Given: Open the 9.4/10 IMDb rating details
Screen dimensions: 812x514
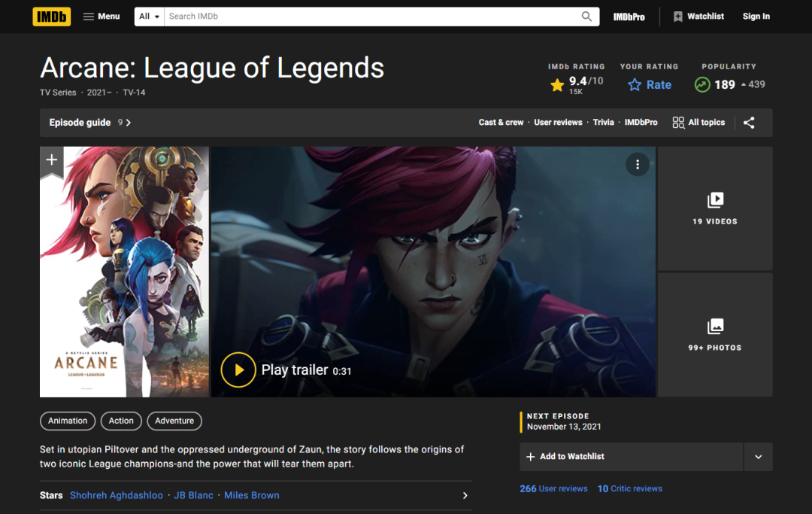Looking at the screenshot, I should click(x=577, y=85).
